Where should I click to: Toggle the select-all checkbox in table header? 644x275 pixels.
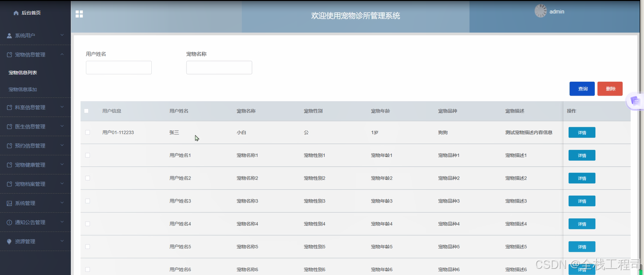pos(86,111)
